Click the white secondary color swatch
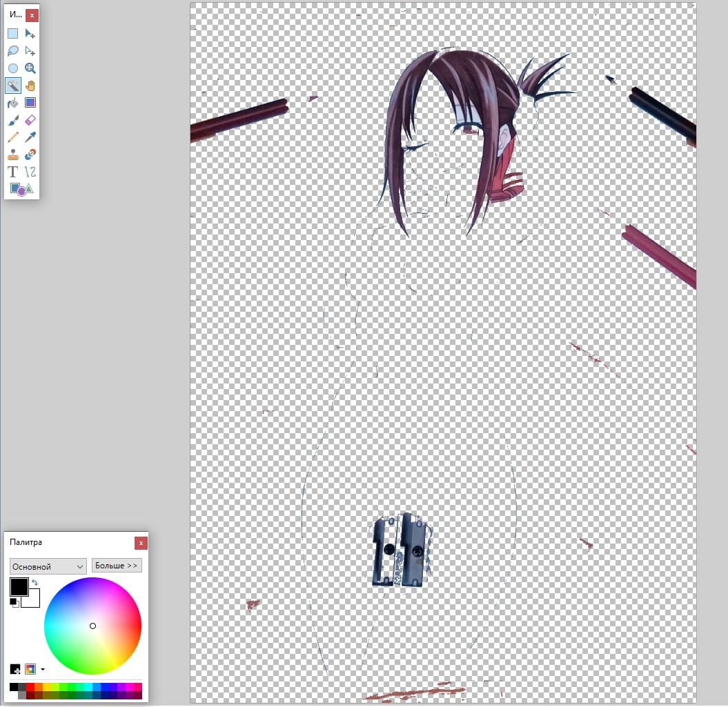 click(34, 601)
